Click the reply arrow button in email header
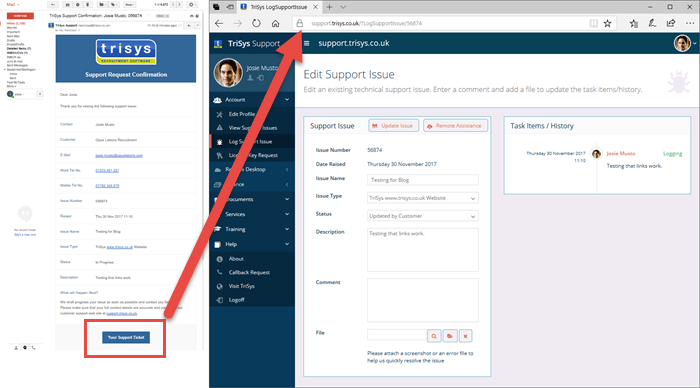700x388 pixels. pos(189,25)
